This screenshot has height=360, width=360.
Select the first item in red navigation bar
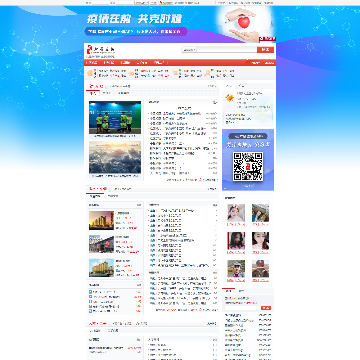(92, 63)
